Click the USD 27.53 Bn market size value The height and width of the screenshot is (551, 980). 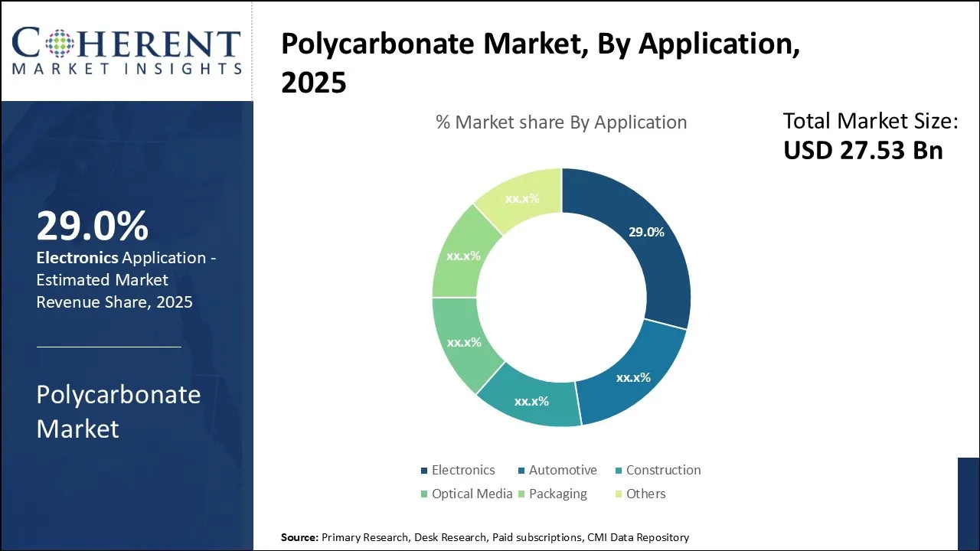(863, 150)
